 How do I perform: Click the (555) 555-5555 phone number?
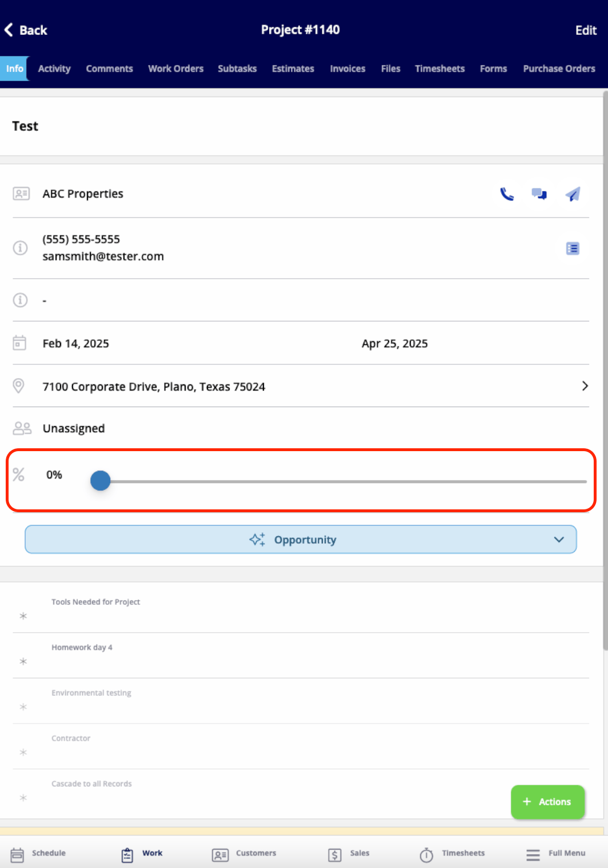[81, 239]
